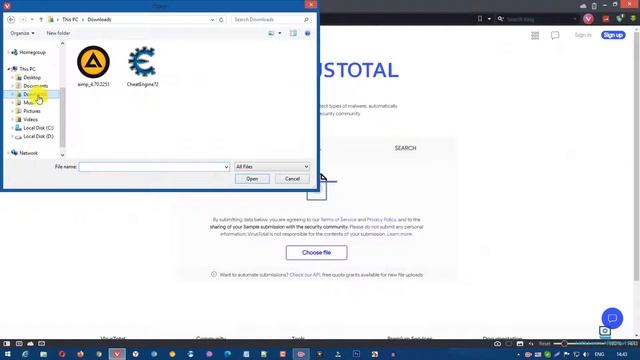The height and width of the screenshot is (360, 640).
Task: Open the Learn more link
Action: (x=399, y=234)
